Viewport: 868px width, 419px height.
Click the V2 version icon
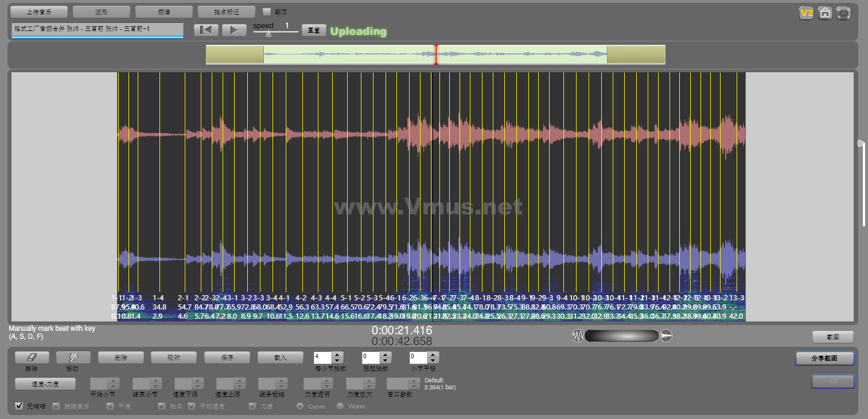pos(807,13)
